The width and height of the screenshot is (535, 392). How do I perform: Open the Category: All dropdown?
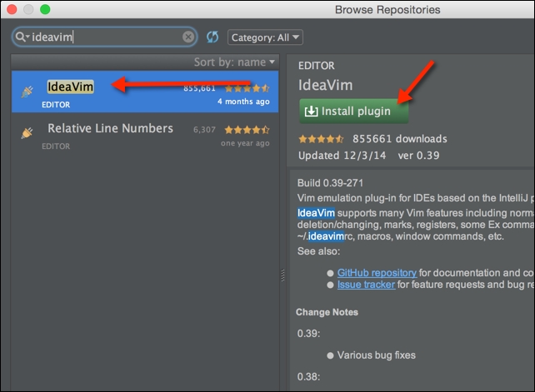click(x=265, y=37)
